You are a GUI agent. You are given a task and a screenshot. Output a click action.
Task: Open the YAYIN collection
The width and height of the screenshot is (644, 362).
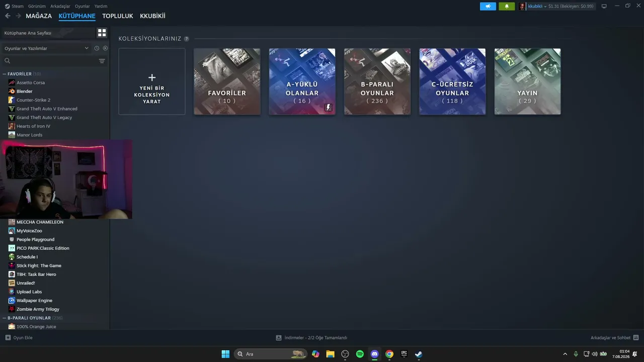[527, 81]
